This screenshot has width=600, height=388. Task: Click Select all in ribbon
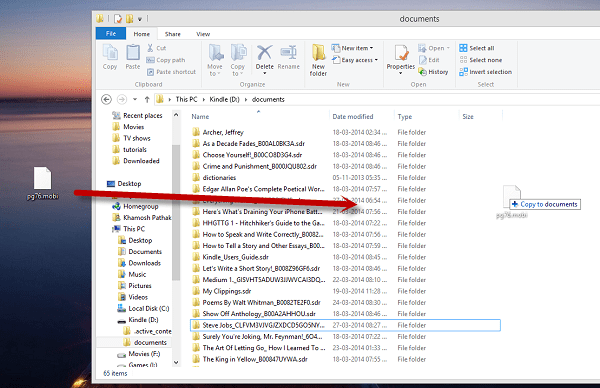click(477, 48)
